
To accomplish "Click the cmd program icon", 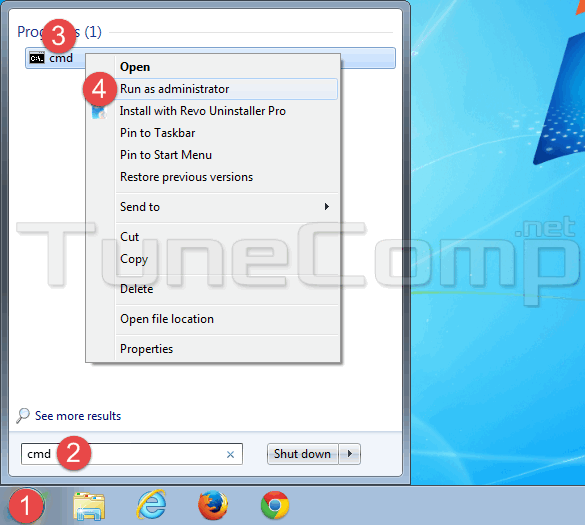I will coord(37,58).
